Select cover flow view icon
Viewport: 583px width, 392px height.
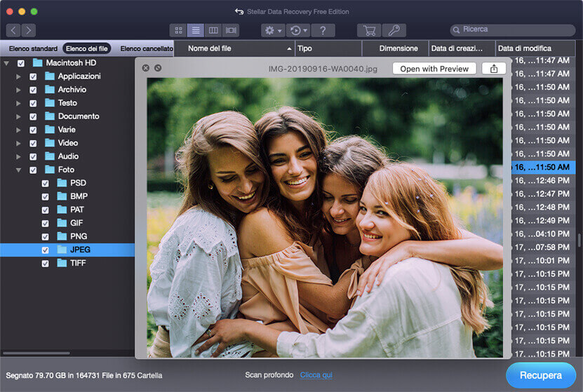[x=231, y=30]
